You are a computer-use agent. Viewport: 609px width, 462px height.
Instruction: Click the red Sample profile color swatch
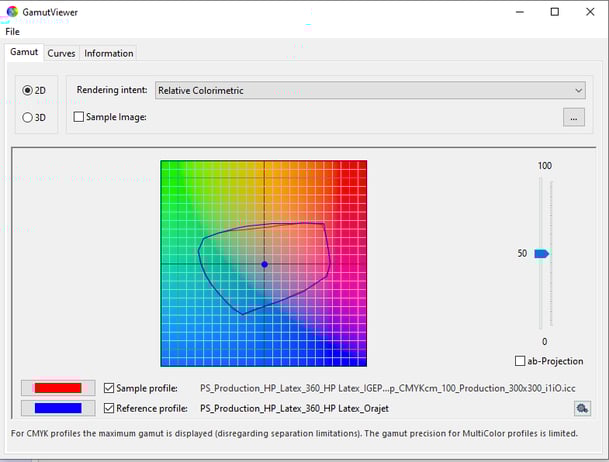pos(57,387)
